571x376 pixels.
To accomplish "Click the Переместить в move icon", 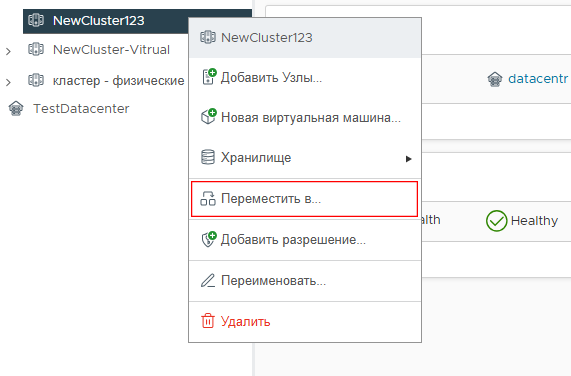I will pyautogui.click(x=208, y=199).
